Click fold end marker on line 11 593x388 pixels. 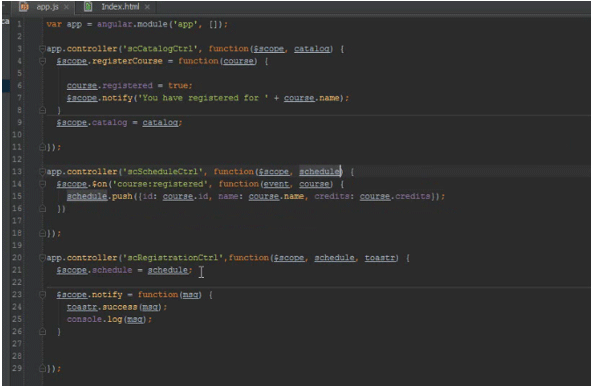(42, 147)
